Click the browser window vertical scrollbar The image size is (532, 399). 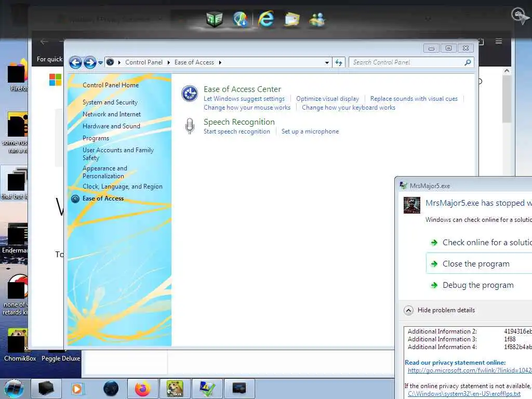507,98
